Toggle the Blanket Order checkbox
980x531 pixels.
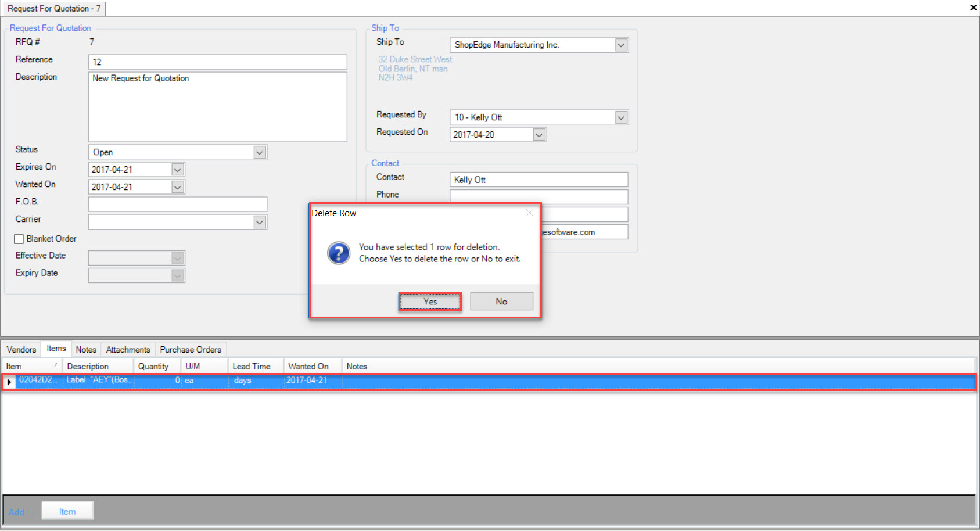click(19, 239)
